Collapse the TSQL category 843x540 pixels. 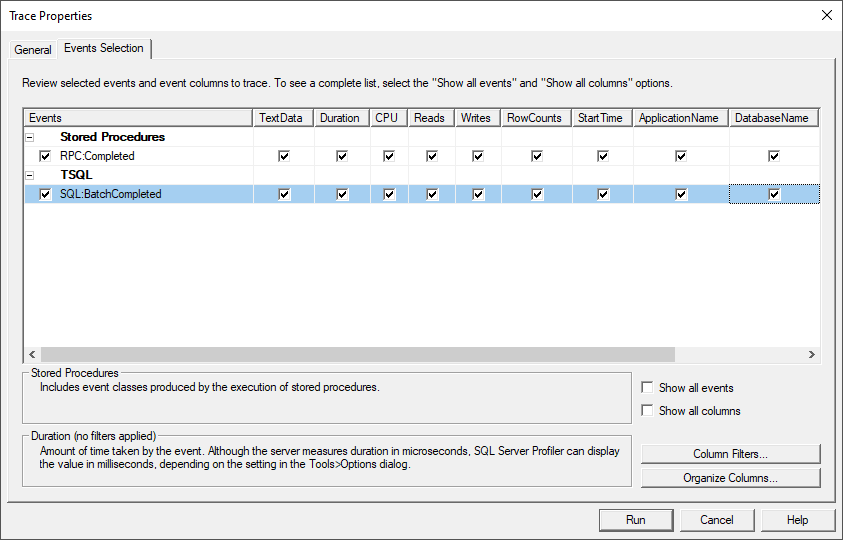click(30, 175)
